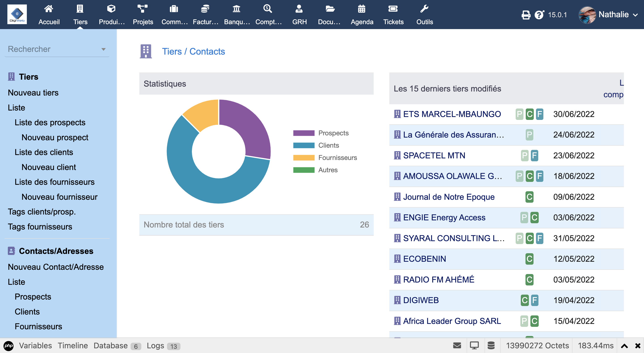Click the DigiWeb logo
The width and height of the screenshot is (644, 353).
17,14
